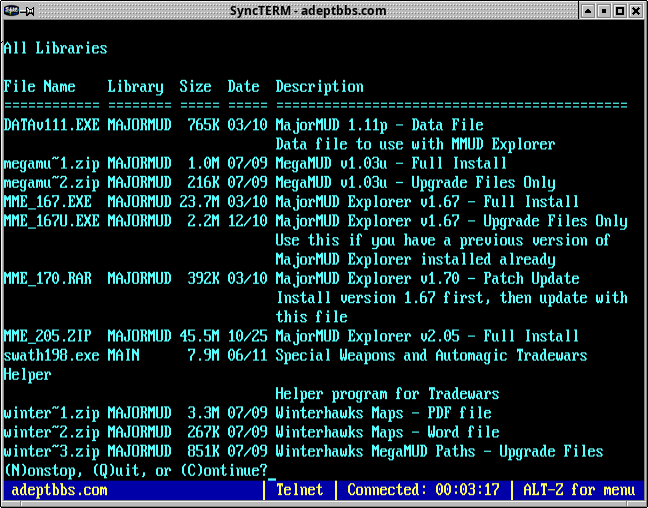Screen dimensions: 648x508
Task: Select file name winter~3.zip
Action: (x=52, y=451)
